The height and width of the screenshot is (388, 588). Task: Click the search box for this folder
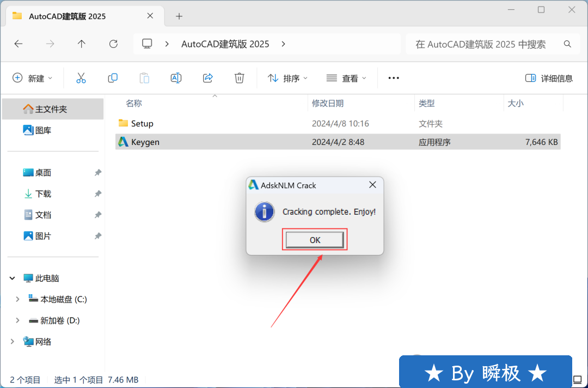click(487, 44)
